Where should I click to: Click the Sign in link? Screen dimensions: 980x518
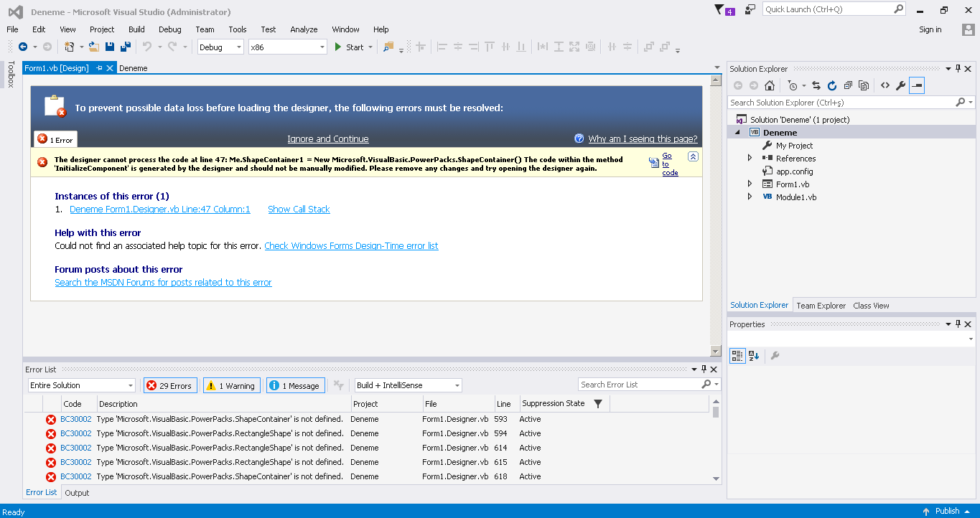930,29
